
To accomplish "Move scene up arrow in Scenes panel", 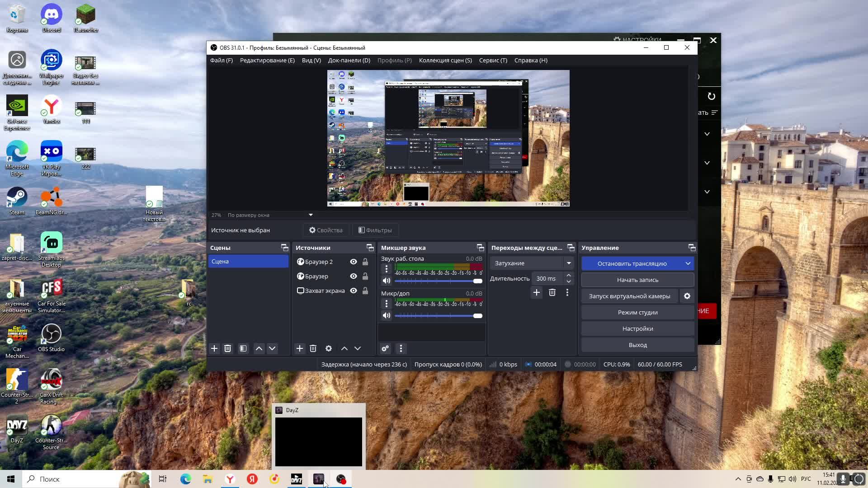I will point(259,348).
